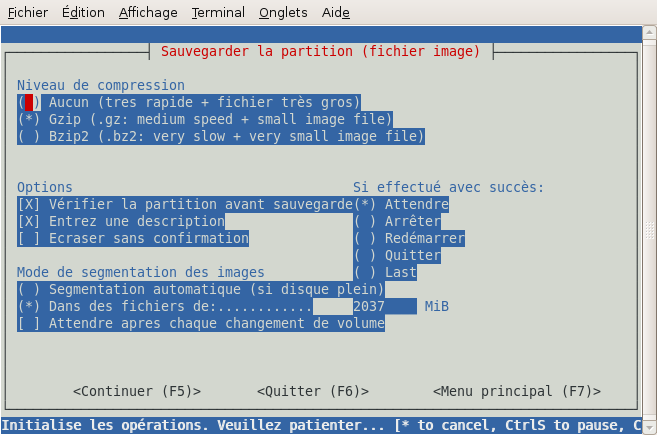Click Sauvegarder la partition title
This screenshot has height=435, width=657.
point(321,51)
